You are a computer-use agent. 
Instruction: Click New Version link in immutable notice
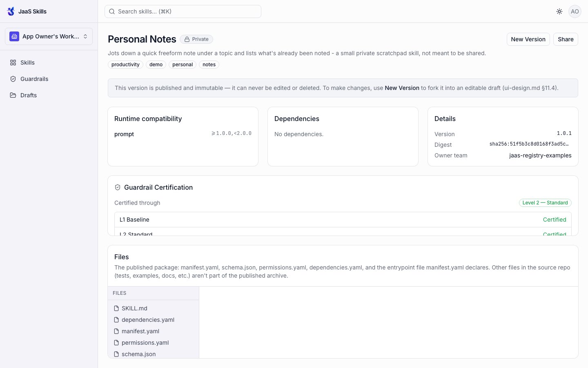tap(402, 88)
